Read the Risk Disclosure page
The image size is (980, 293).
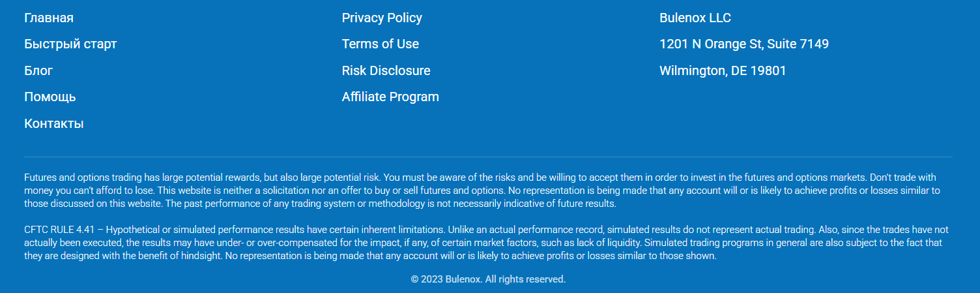point(386,70)
